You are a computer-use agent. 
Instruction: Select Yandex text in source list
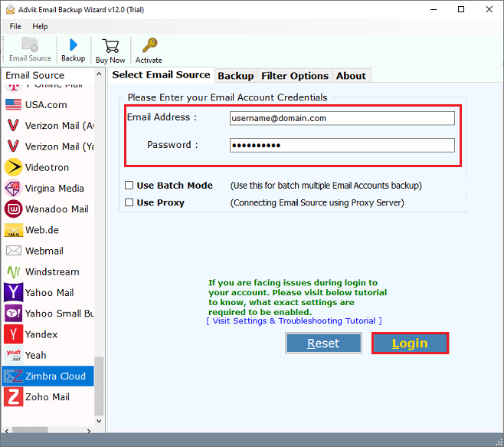(41, 334)
